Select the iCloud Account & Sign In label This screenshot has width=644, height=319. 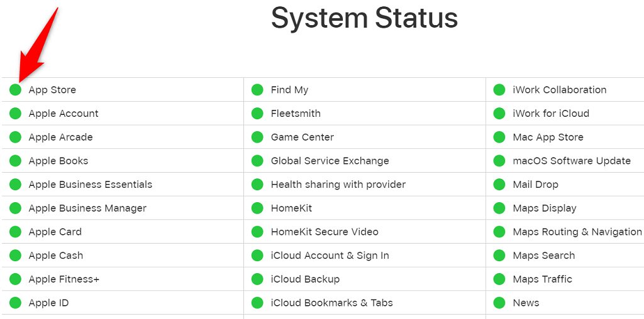coord(330,256)
